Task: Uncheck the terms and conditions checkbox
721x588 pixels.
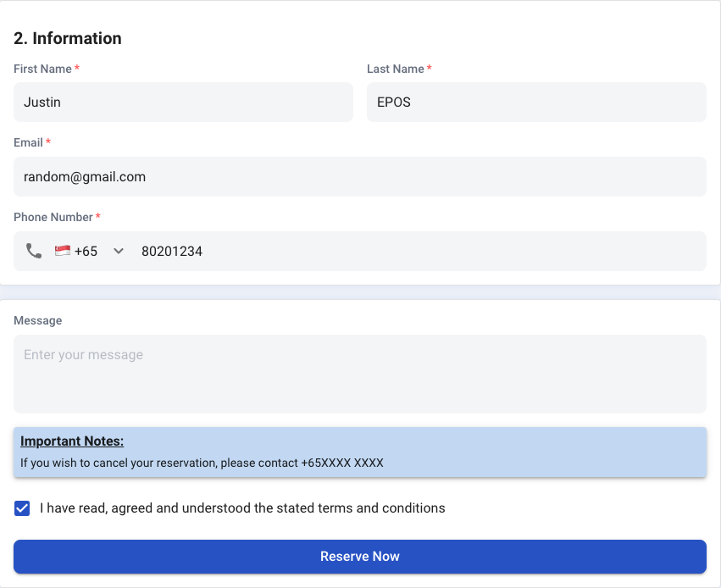Action: tap(22, 508)
